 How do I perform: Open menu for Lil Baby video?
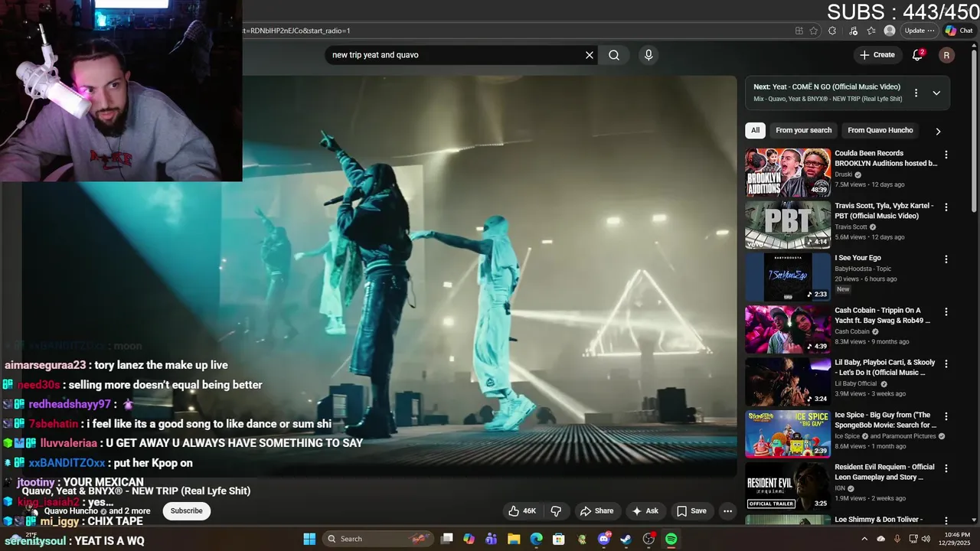pos(946,364)
